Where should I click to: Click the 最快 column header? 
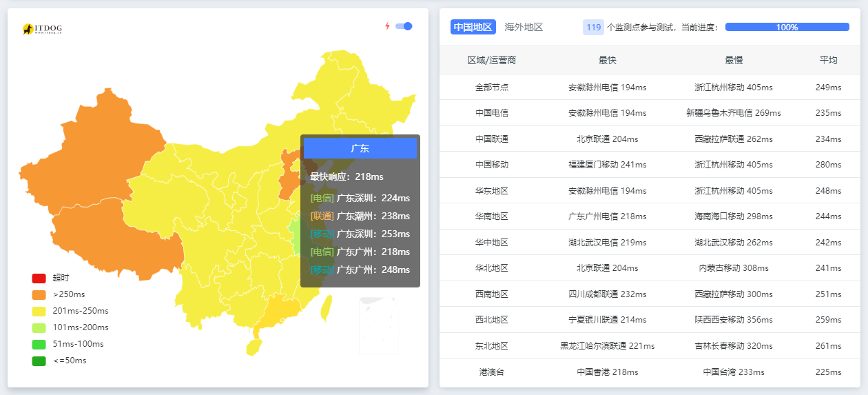click(x=607, y=60)
